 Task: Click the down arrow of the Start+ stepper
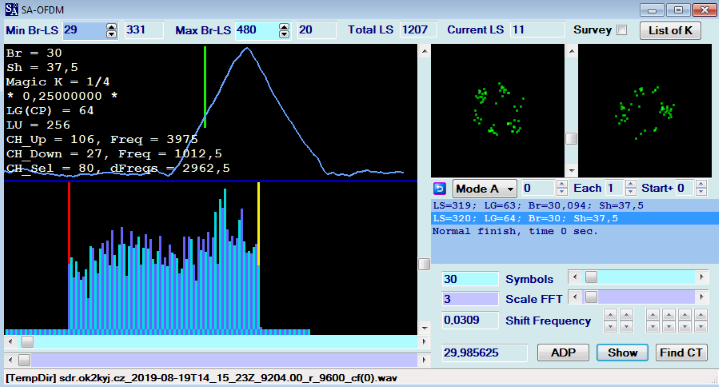[701, 192]
